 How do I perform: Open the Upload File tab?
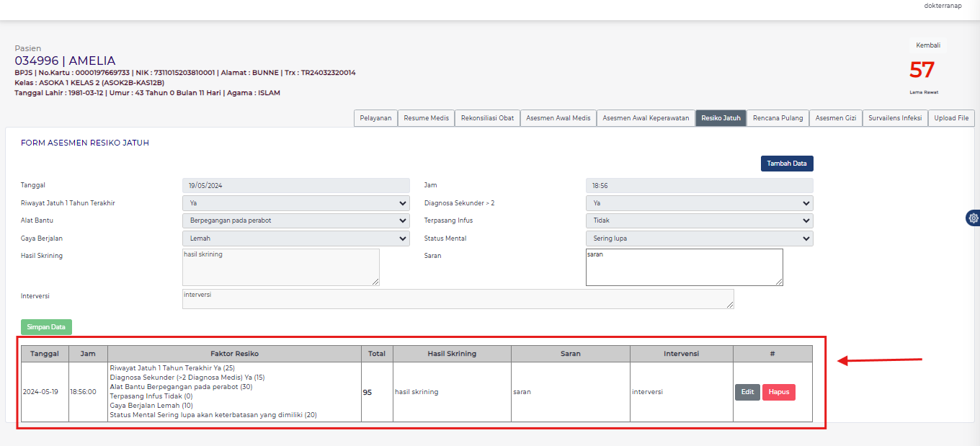[x=951, y=118]
